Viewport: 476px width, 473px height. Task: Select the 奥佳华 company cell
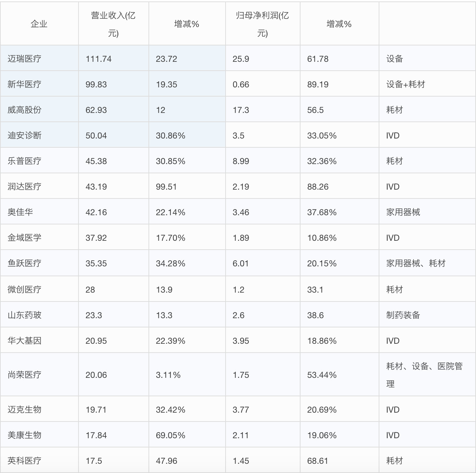click(39, 212)
